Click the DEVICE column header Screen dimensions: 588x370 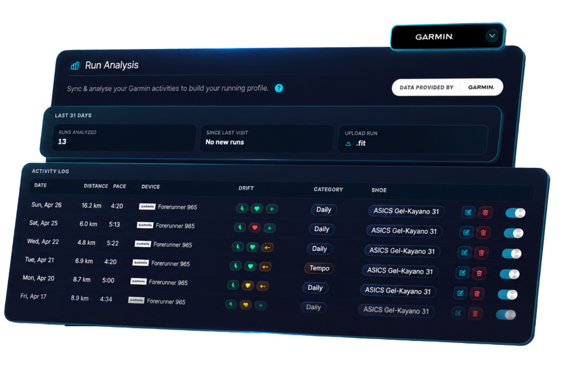tap(150, 187)
